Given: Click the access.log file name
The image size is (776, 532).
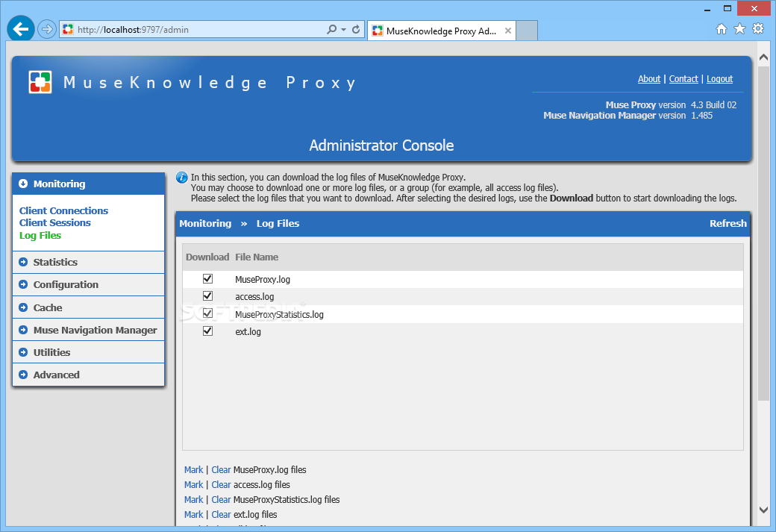Looking at the screenshot, I should point(254,296).
